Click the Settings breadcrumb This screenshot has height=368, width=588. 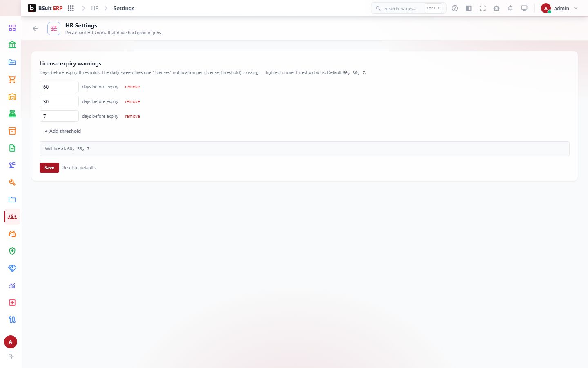(124, 8)
